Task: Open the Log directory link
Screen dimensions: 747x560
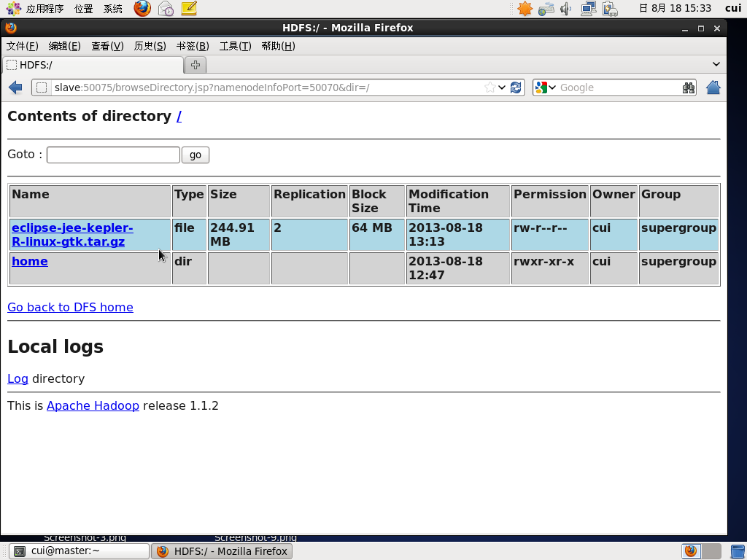Action: (18, 378)
